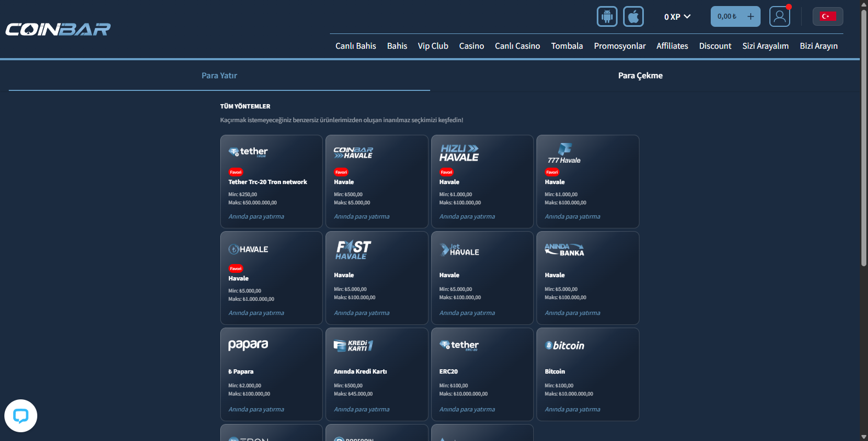Open the Apple iOS app icon
Screen dimensions: 868x441
(633, 16)
